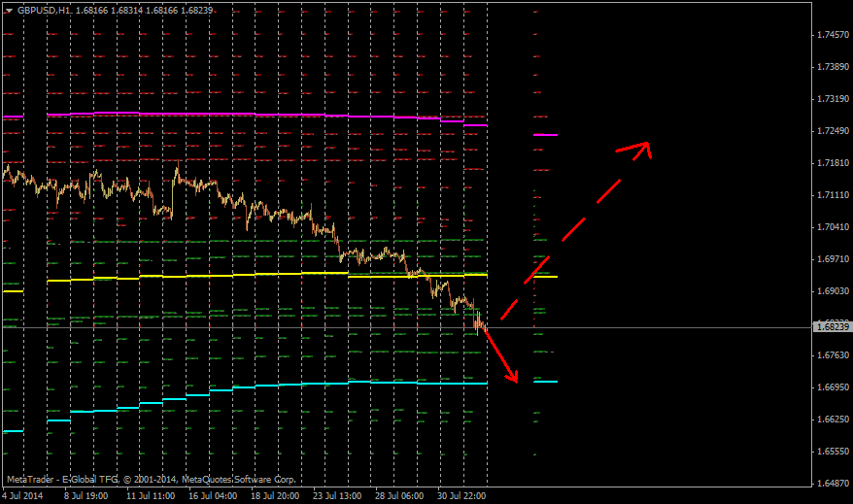Click price scale label 1.71810
Image resolution: width=853 pixels, height=504 pixels.
833,163
